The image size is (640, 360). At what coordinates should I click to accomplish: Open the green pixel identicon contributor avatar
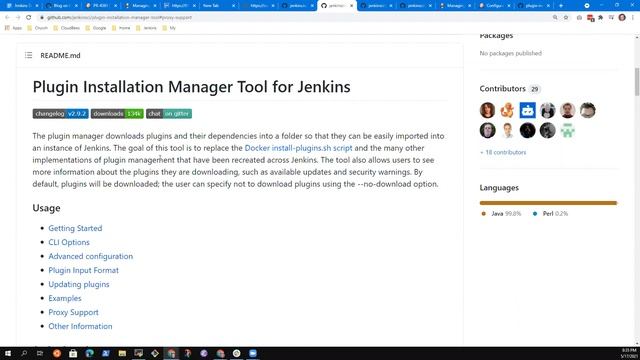567,131
